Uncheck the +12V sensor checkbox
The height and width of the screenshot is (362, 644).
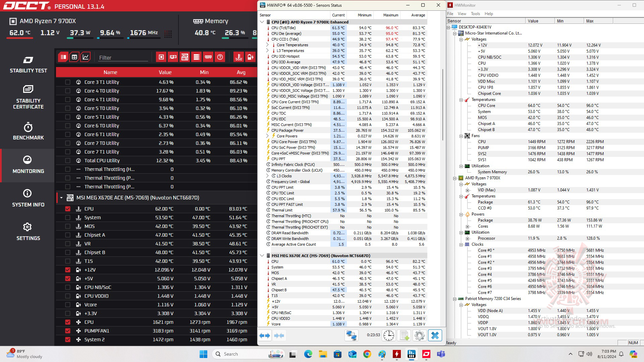click(68, 270)
